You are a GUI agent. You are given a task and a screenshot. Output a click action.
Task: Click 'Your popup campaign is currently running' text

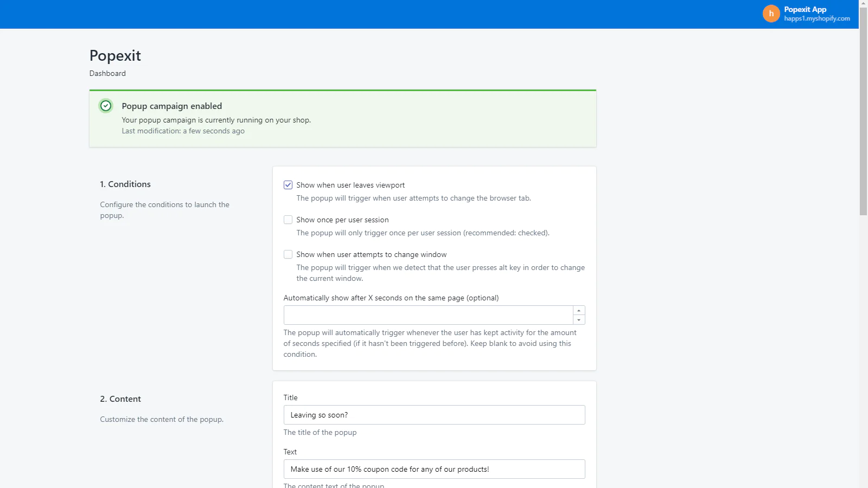click(x=216, y=120)
